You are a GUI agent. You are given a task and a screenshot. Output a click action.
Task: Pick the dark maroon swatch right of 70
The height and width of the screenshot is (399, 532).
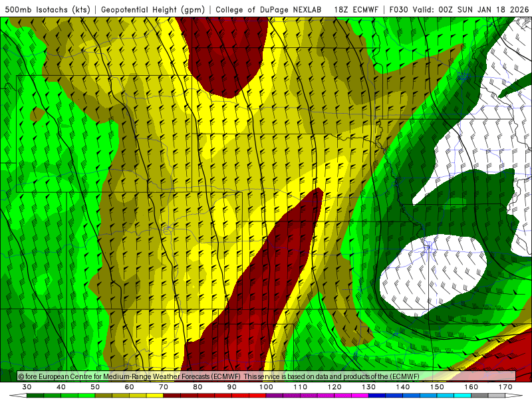[172, 396]
